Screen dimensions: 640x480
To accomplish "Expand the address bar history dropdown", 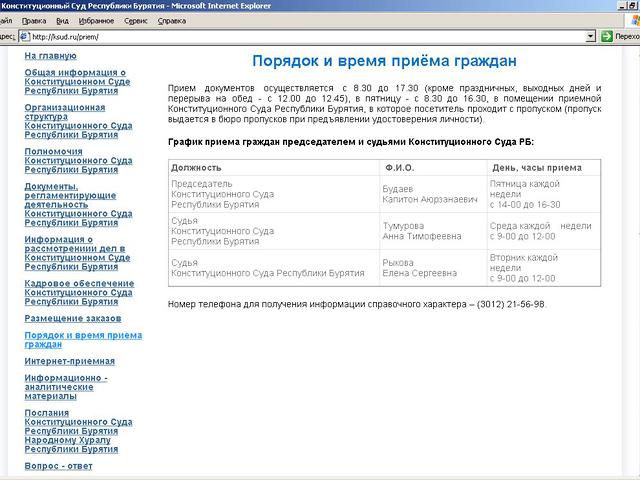I will [x=590, y=37].
